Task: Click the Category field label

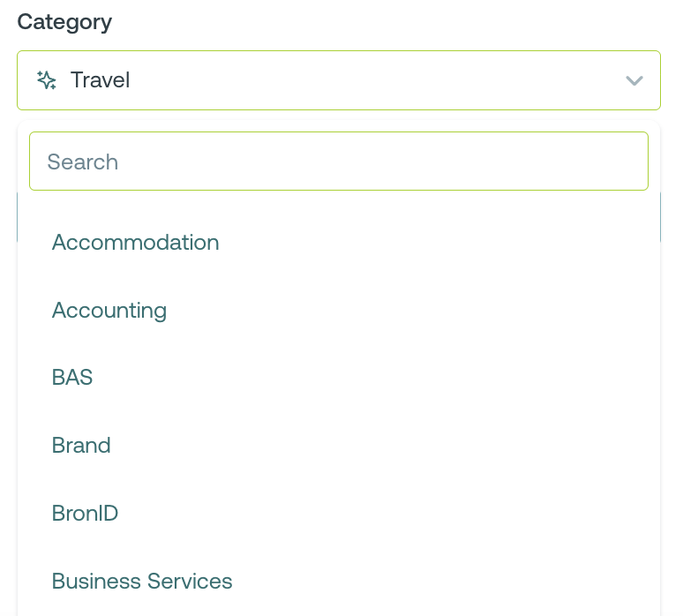Action: [x=64, y=22]
